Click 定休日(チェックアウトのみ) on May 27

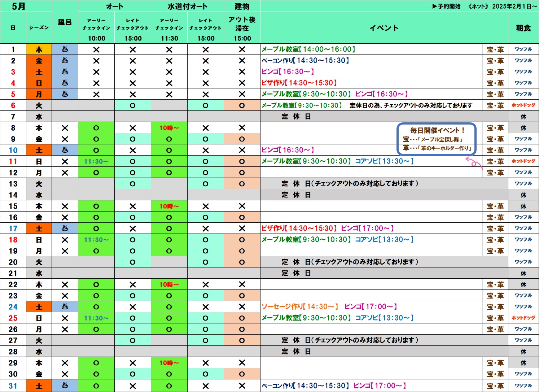click(350, 340)
